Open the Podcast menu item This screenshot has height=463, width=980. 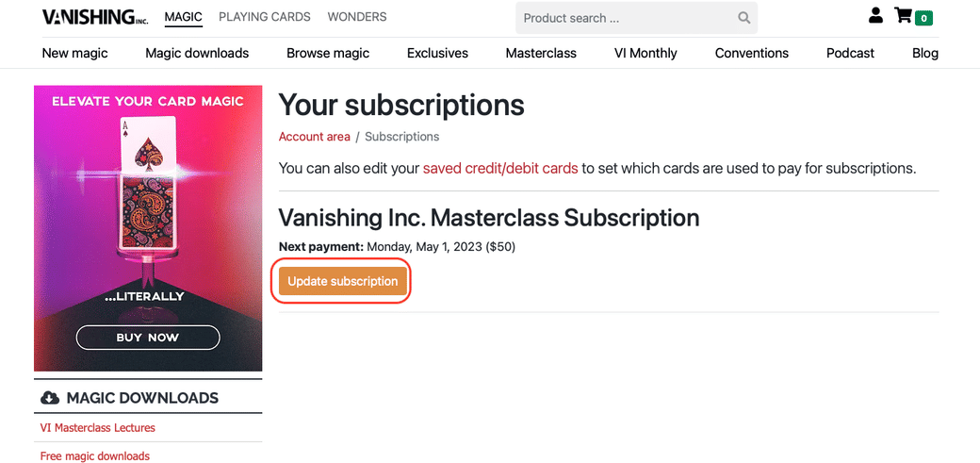(850, 53)
